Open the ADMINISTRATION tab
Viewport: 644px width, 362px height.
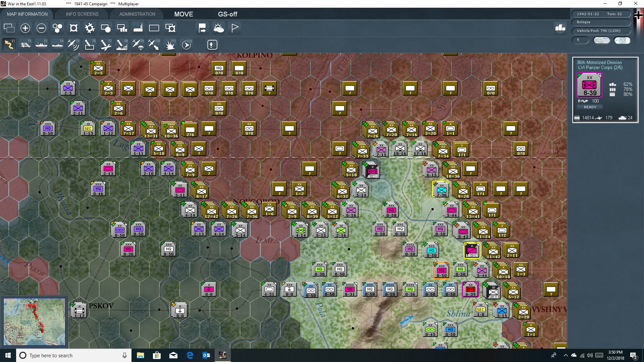click(x=137, y=14)
